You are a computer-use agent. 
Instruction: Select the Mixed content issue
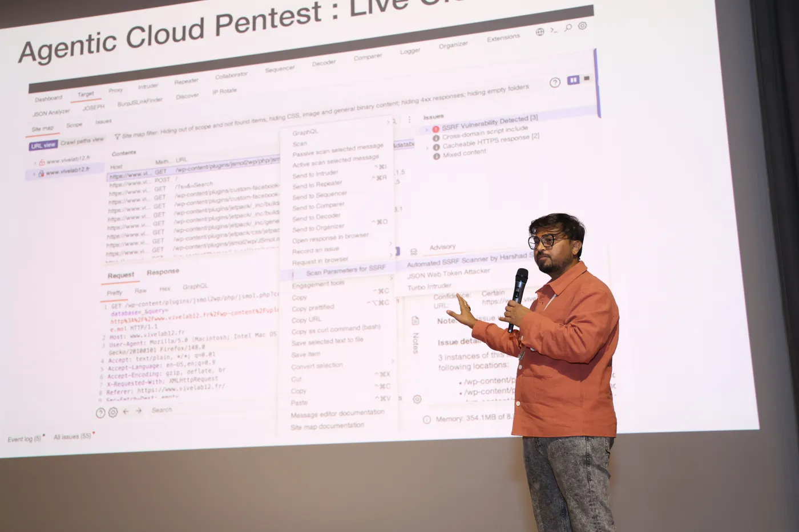pyautogui.click(x=464, y=153)
